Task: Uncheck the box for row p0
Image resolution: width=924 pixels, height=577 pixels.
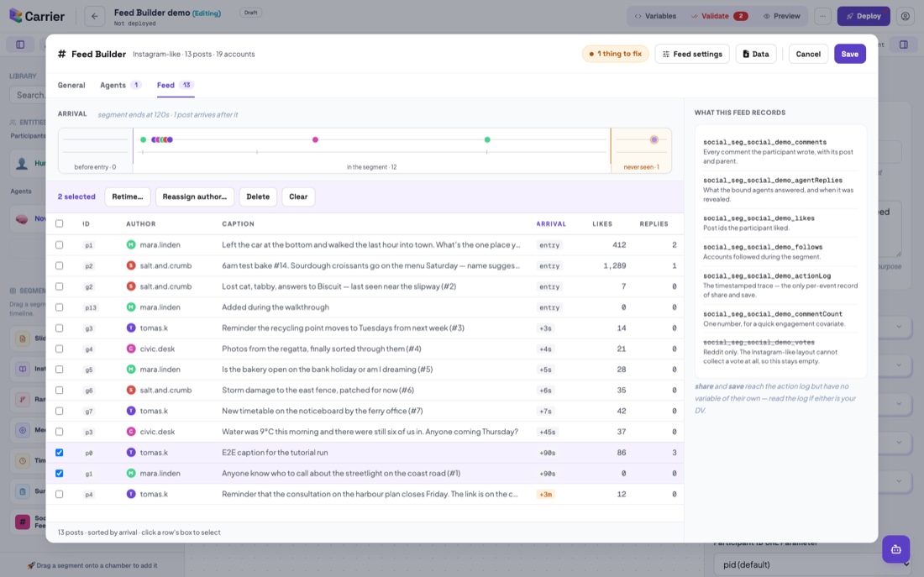Action: [59, 453]
